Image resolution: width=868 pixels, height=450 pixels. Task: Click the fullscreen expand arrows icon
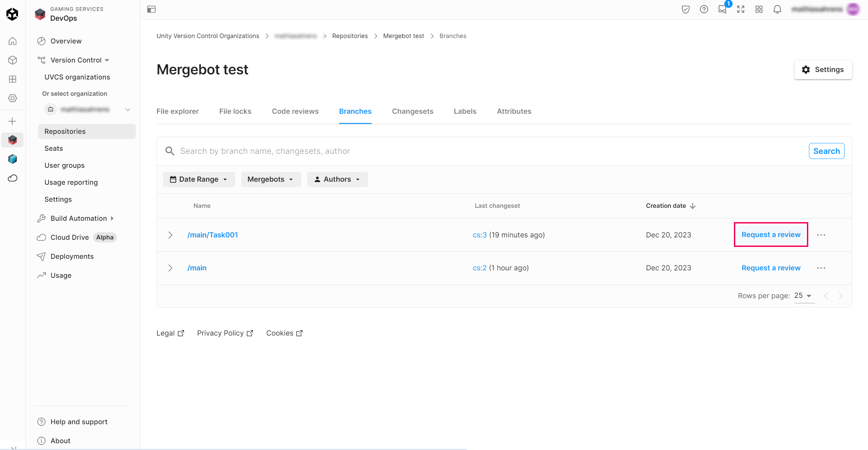point(740,10)
